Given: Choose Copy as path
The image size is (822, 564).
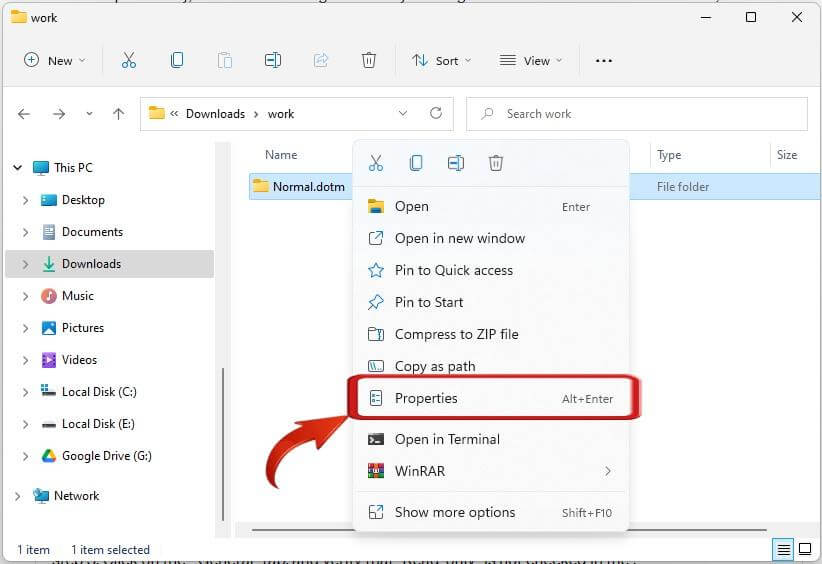Looking at the screenshot, I should pos(491,366).
